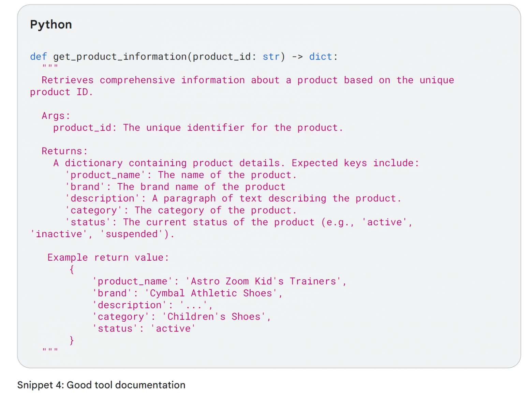Click the "Python" code block heading
532x398 pixels.
pyautogui.click(x=51, y=25)
